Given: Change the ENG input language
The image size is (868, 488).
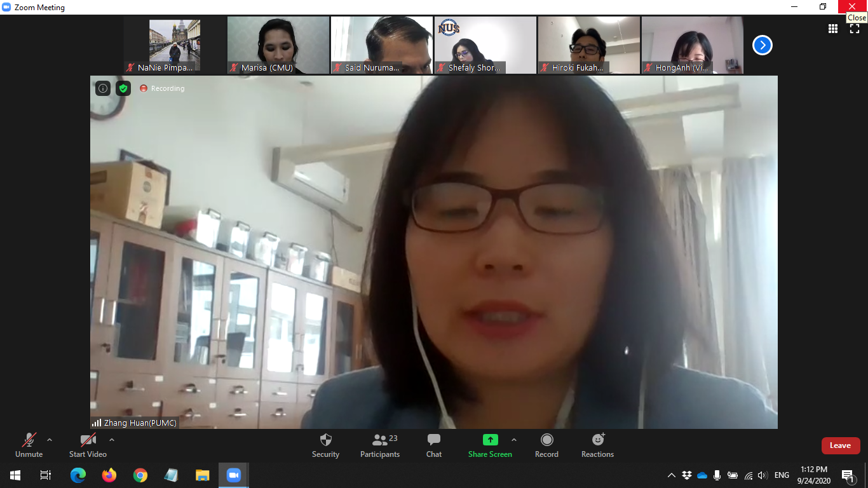Looking at the screenshot, I should [x=782, y=475].
